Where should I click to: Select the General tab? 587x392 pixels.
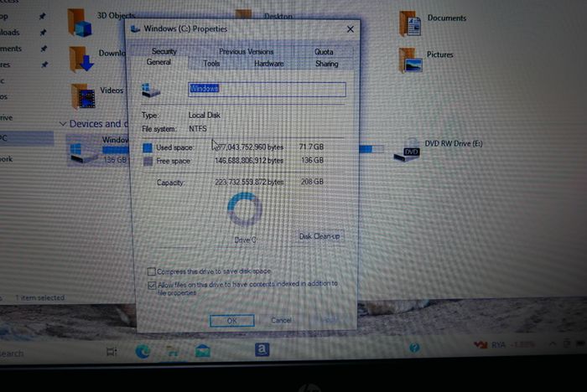[x=158, y=62]
